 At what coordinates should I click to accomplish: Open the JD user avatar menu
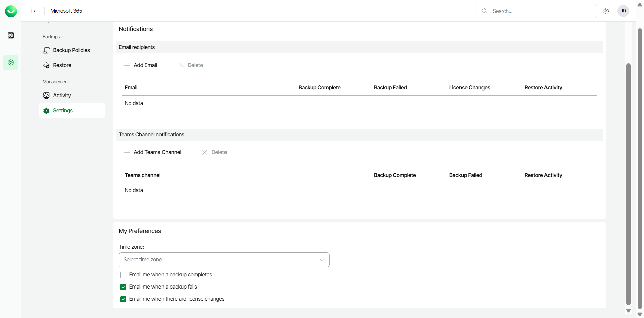click(623, 11)
